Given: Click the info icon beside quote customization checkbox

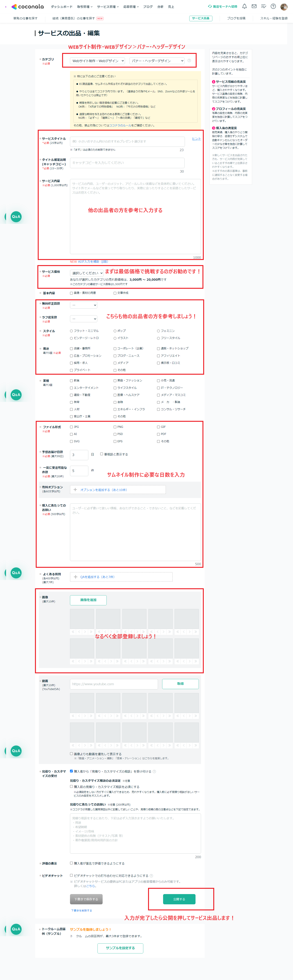Looking at the screenshot, I should (154, 771).
